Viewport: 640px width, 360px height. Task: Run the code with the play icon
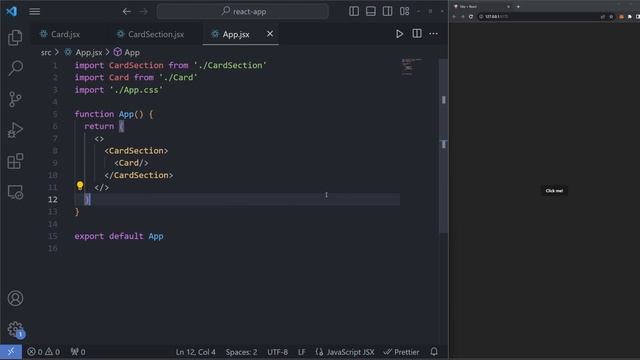(x=399, y=34)
